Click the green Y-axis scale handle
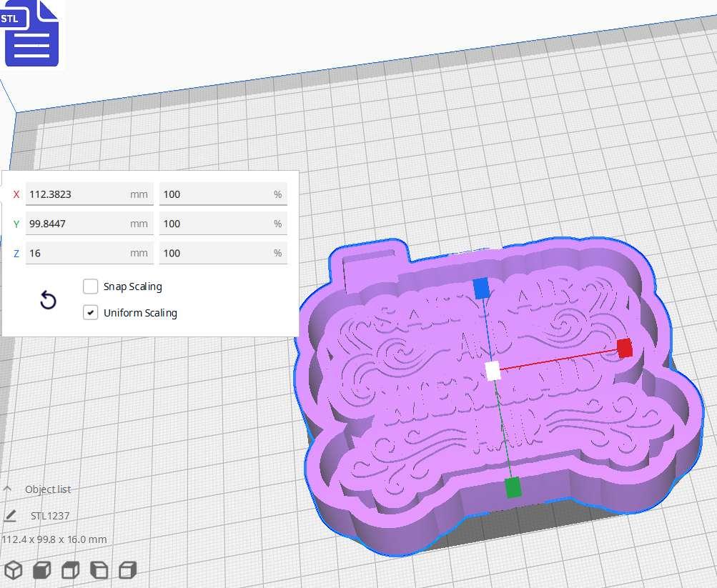 click(513, 489)
